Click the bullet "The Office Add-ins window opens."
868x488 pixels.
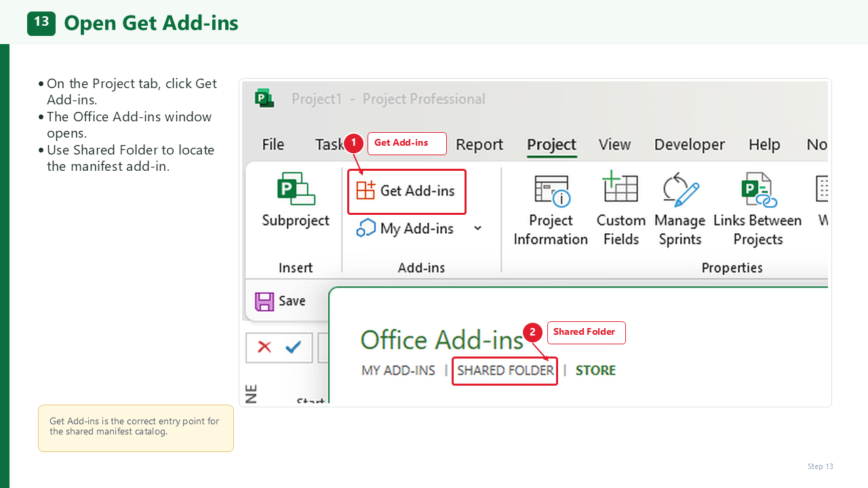tap(129, 125)
